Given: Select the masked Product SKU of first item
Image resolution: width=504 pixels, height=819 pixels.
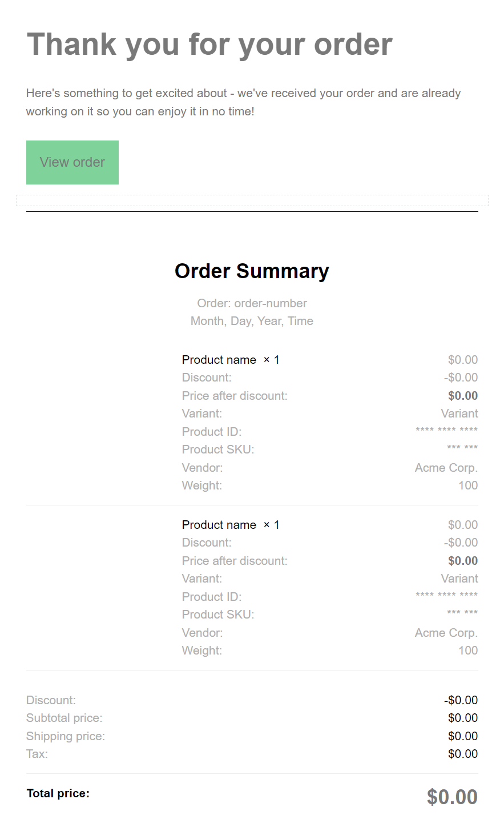Looking at the screenshot, I should 463,448.
